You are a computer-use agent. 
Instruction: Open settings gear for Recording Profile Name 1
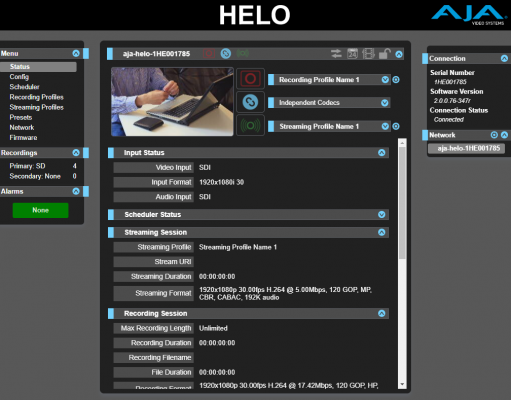click(396, 80)
